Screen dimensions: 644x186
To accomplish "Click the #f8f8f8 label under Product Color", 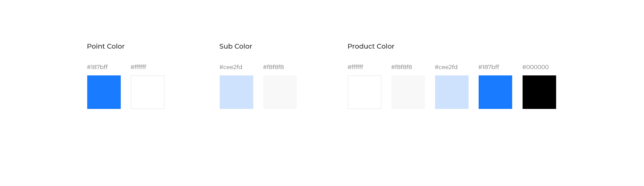I will coord(401,67).
